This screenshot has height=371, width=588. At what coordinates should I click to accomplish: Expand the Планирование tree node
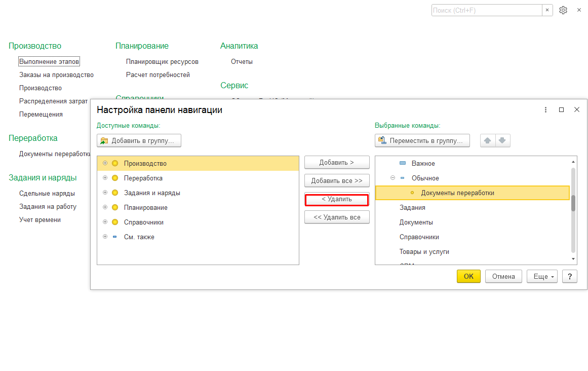point(105,207)
